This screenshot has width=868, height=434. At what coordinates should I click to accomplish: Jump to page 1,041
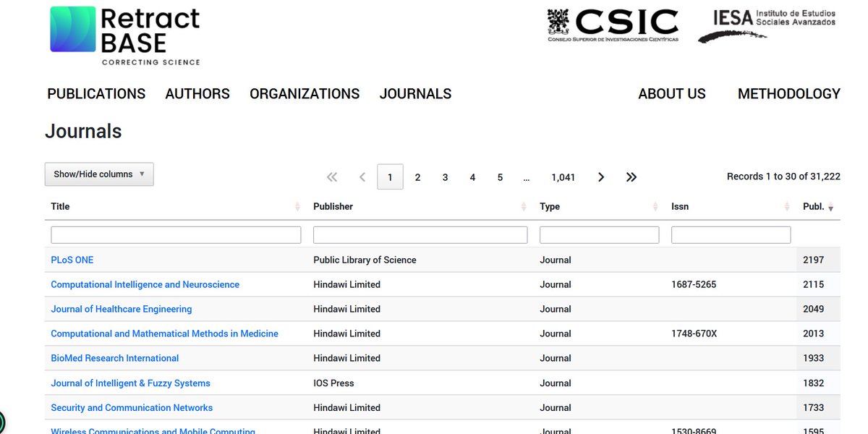click(x=563, y=176)
